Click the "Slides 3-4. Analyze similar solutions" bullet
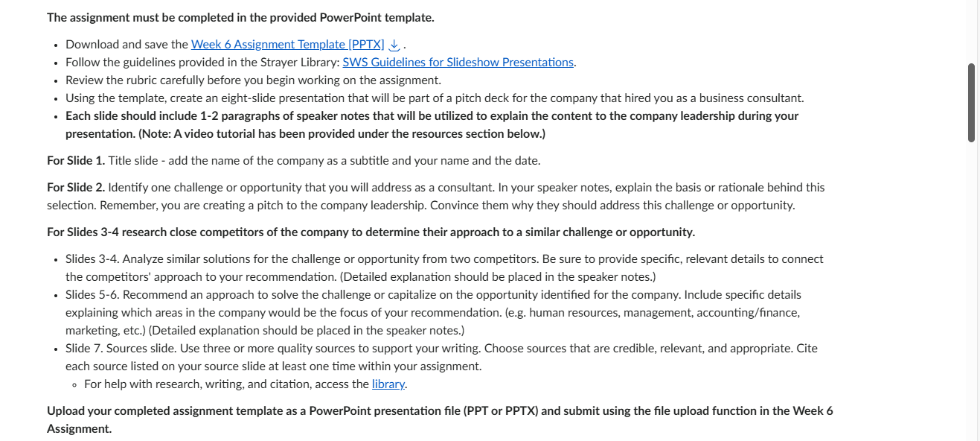The height and width of the screenshot is (441, 980). [444, 268]
